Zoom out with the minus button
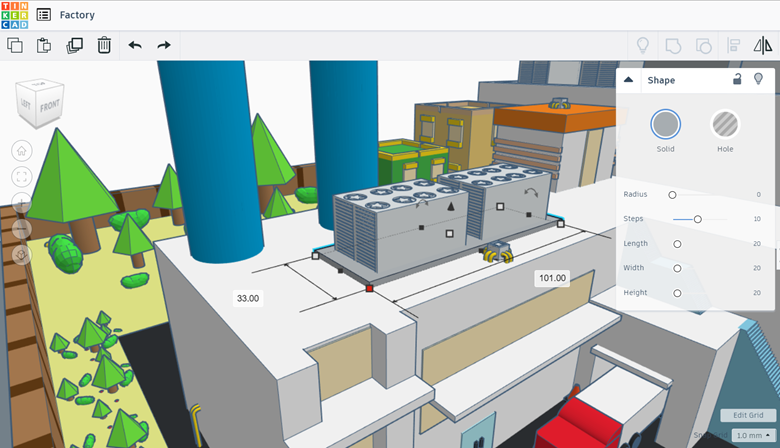This screenshot has width=780, height=448. pos(21,229)
